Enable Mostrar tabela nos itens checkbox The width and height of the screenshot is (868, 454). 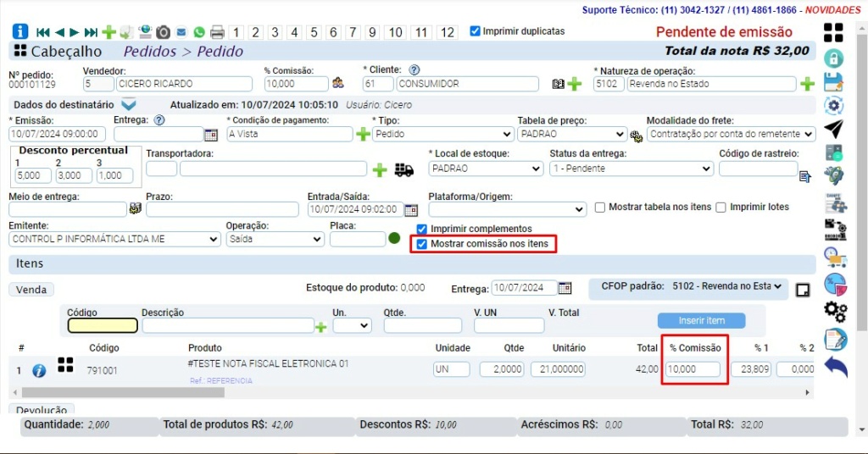(600, 208)
